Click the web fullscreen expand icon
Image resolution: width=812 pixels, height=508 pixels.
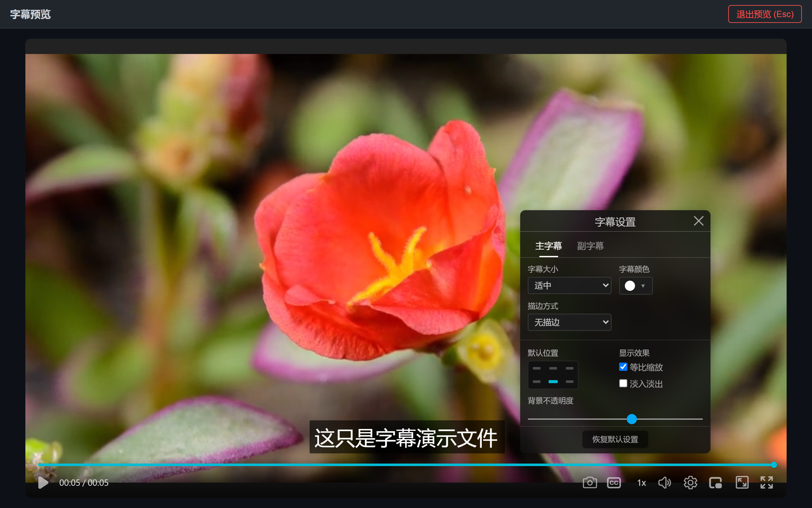click(742, 483)
